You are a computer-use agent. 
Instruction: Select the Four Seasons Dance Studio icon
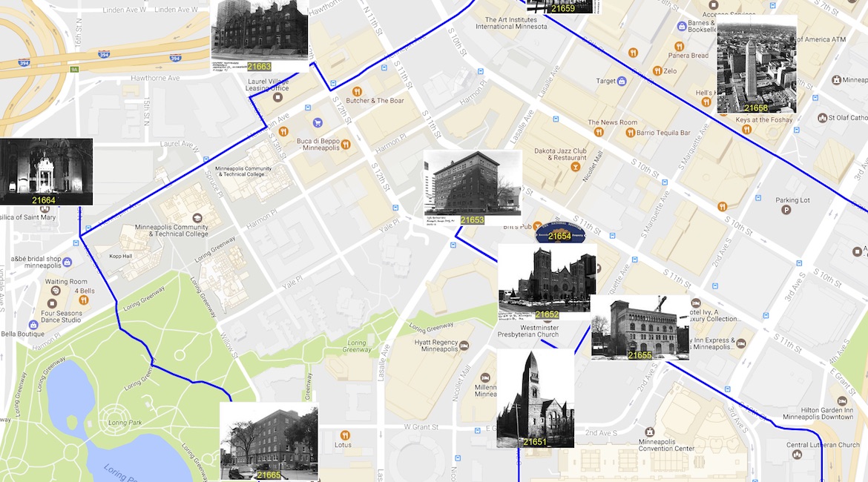pos(53,303)
